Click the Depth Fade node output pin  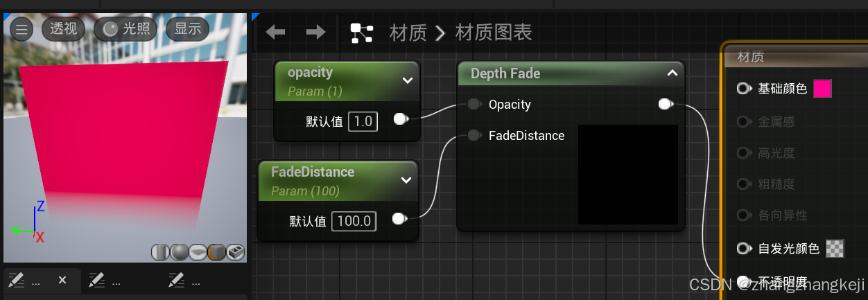(665, 104)
